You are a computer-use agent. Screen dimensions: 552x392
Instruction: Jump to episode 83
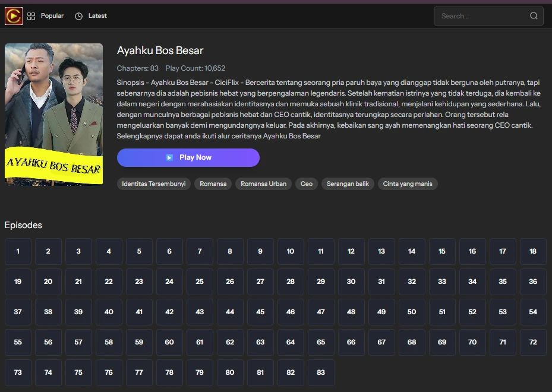(x=321, y=372)
